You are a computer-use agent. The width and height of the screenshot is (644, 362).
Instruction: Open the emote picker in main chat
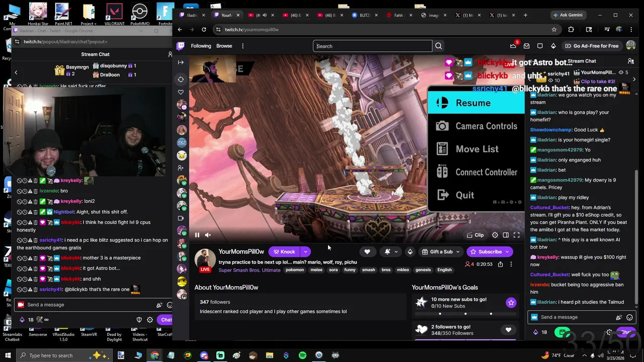[x=629, y=317]
